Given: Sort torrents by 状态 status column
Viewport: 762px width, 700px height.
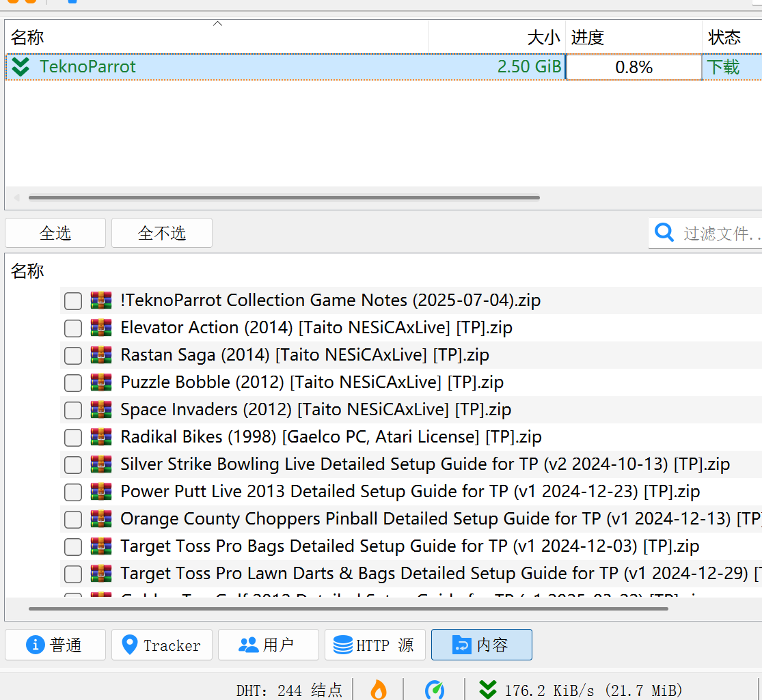Looking at the screenshot, I should pyautogui.click(x=732, y=37).
